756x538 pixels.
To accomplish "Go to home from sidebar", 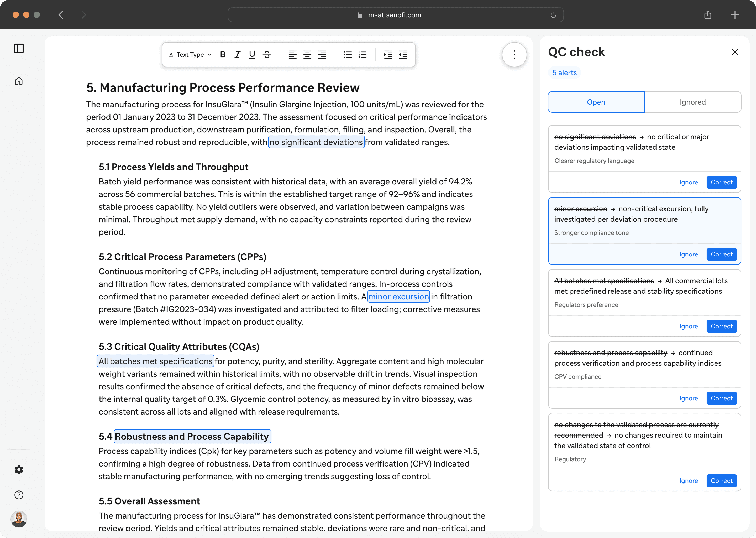I will [19, 81].
